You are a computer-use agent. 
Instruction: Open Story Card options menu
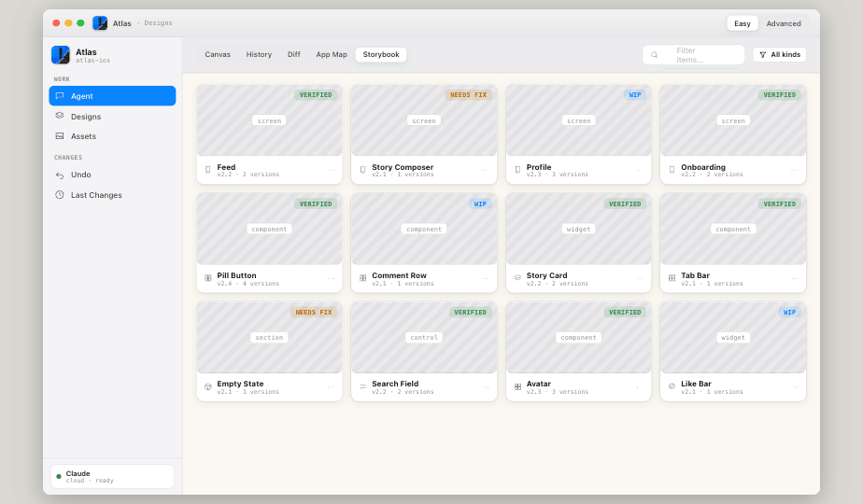[640, 279]
